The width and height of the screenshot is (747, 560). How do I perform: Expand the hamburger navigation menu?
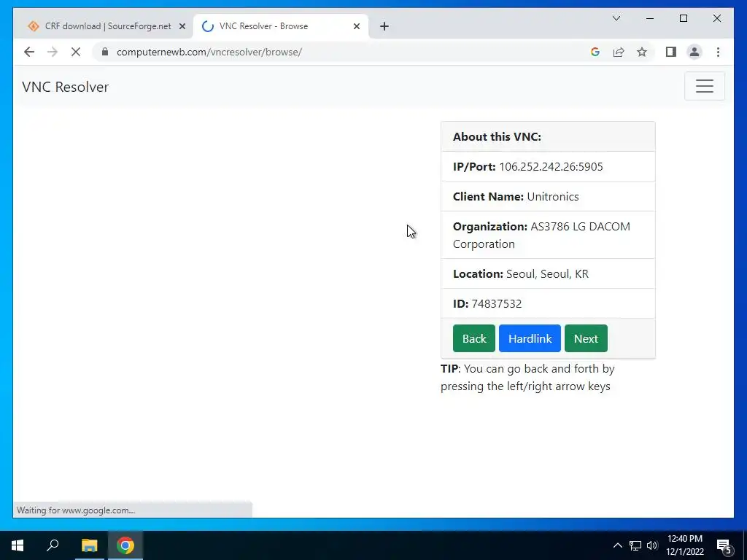point(705,86)
